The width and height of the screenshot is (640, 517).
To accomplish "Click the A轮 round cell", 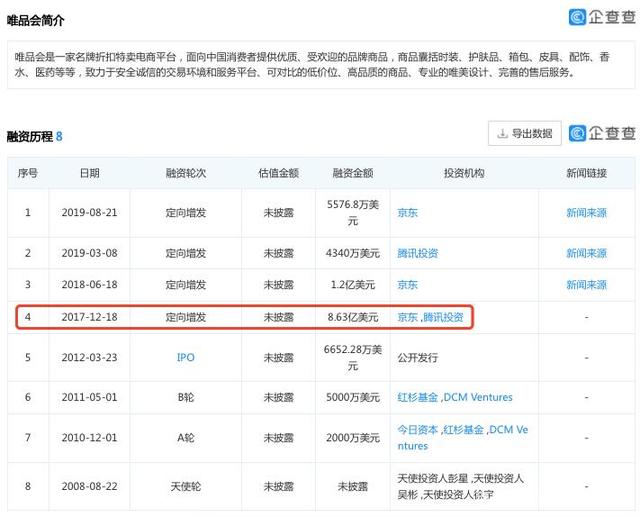I will [186, 438].
